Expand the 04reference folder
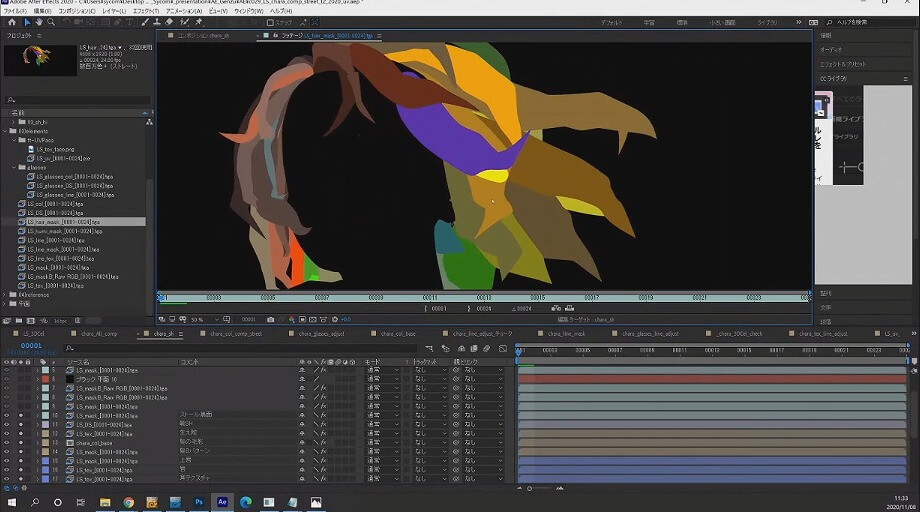 [5, 295]
